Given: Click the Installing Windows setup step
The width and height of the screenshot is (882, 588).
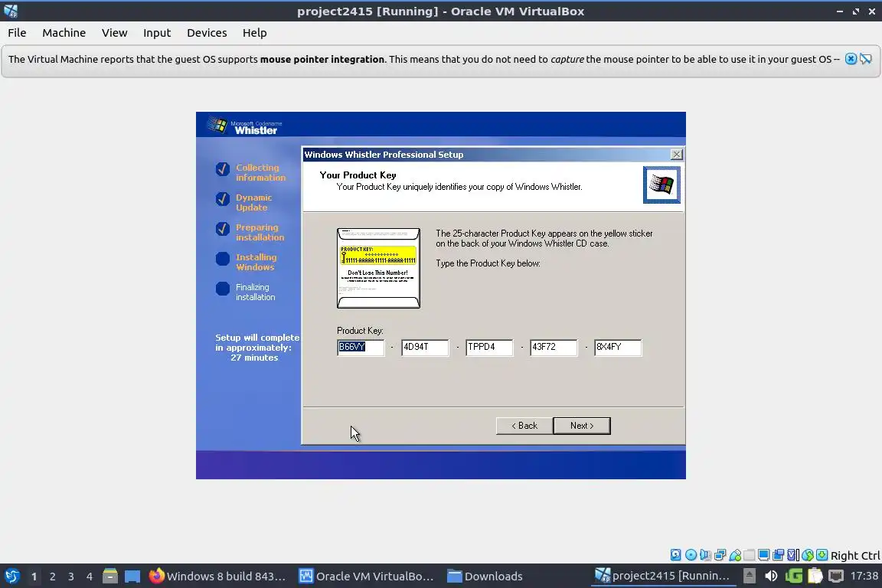Looking at the screenshot, I should [x=256, y=262].
